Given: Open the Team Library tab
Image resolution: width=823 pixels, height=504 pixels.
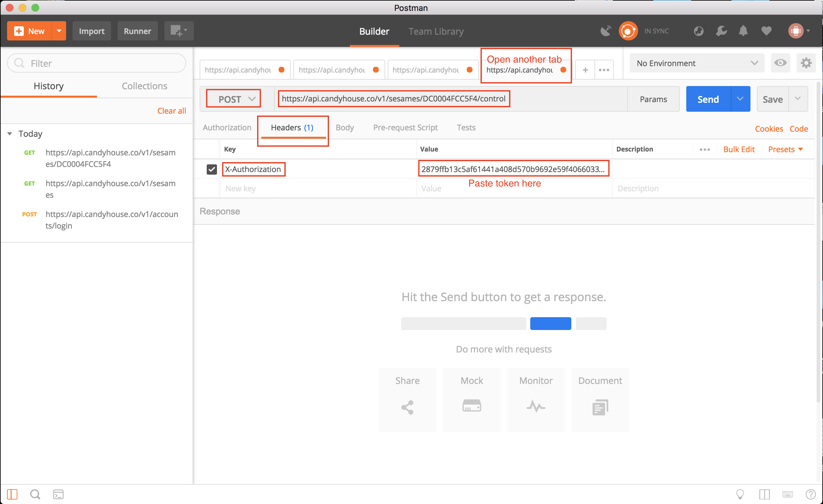Looking at the screenshot, I should pos(437,30).
